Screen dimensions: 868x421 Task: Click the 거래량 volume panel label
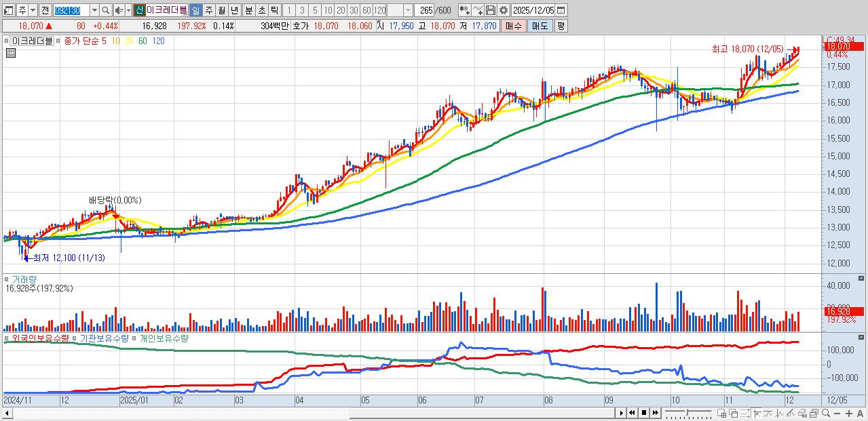(x=23, y=279)
